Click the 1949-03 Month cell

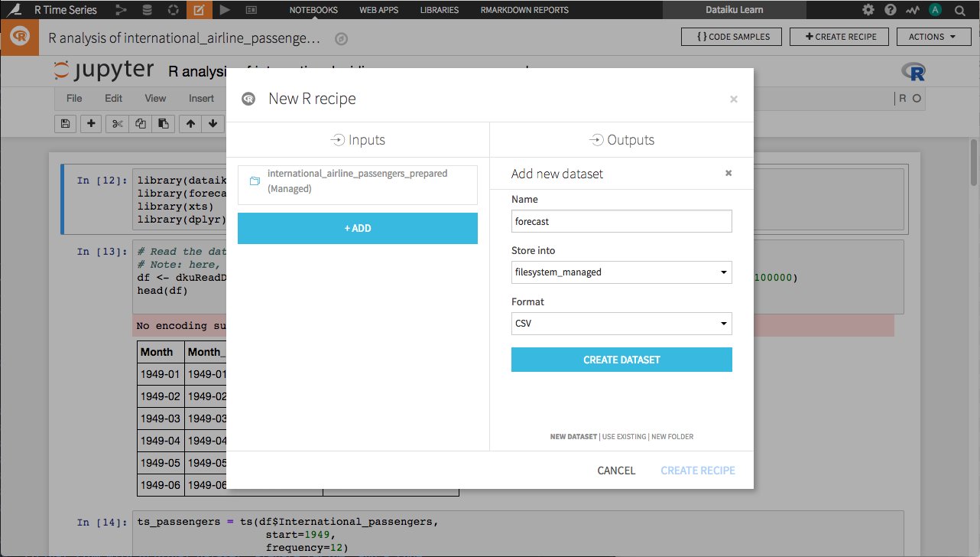pyautogui.click(x=161, y=419)
